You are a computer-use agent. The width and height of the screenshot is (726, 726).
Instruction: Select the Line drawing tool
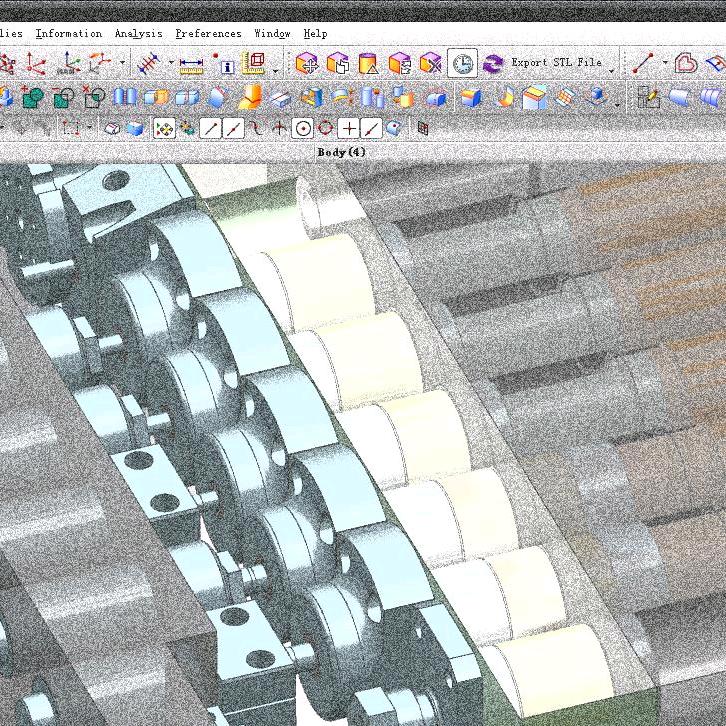coord(644,64)
